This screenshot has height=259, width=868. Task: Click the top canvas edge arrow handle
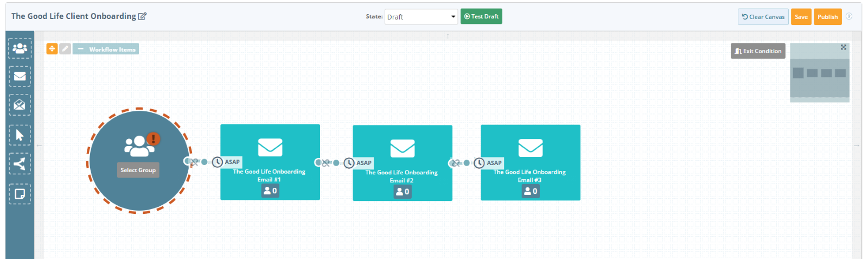pos(448,36)
